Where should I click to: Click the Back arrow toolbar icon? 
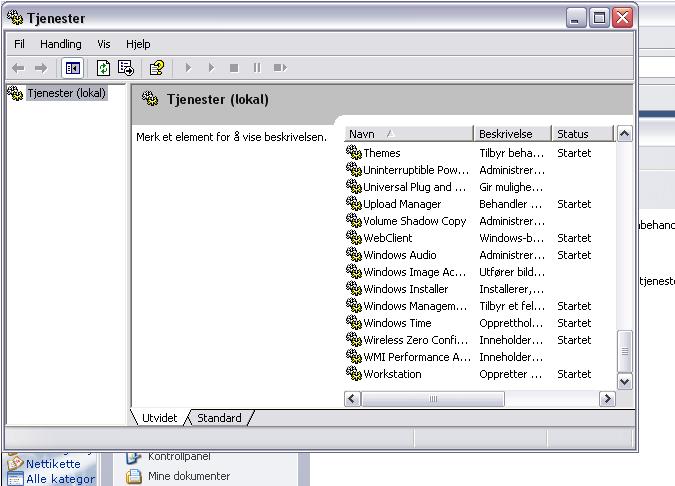click(x=18, y=68)
